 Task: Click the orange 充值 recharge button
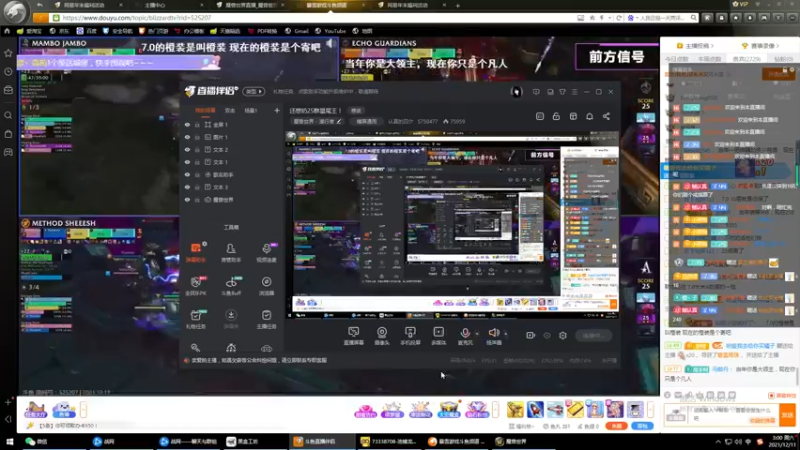617,426
